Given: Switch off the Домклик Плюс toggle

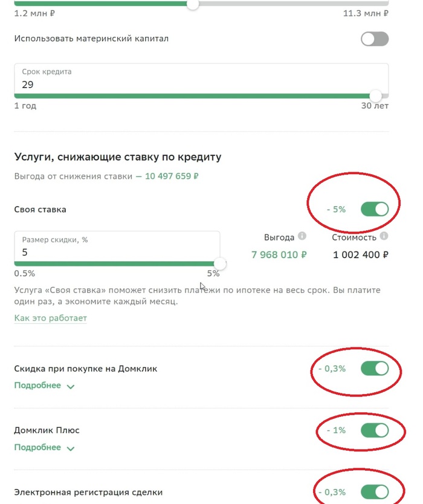Looking at the screenshot, I should click(x=375, y=430).
